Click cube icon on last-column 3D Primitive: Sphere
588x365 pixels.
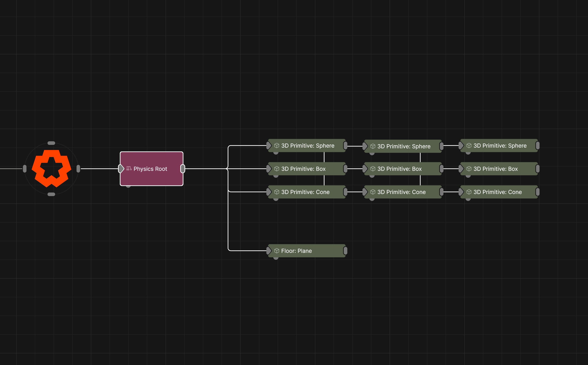click(469, 146)
